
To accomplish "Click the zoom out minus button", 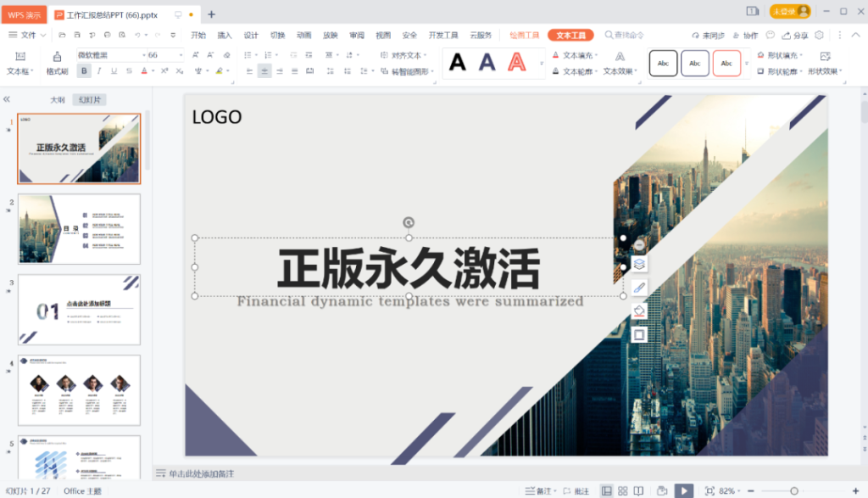I will click(751, 491).
